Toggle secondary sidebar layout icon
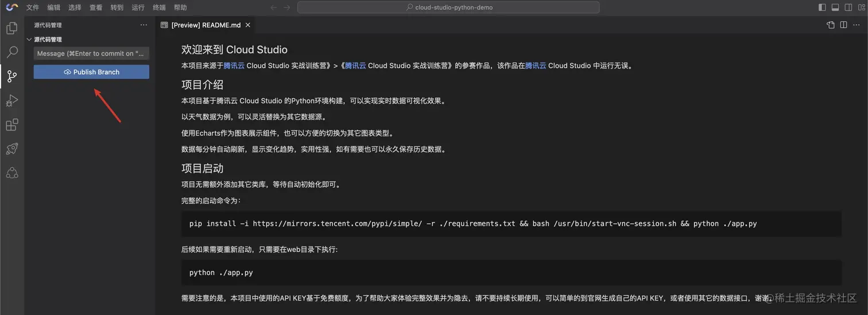The height and width of the screenshot is (315, 868). tap(848, 7)
